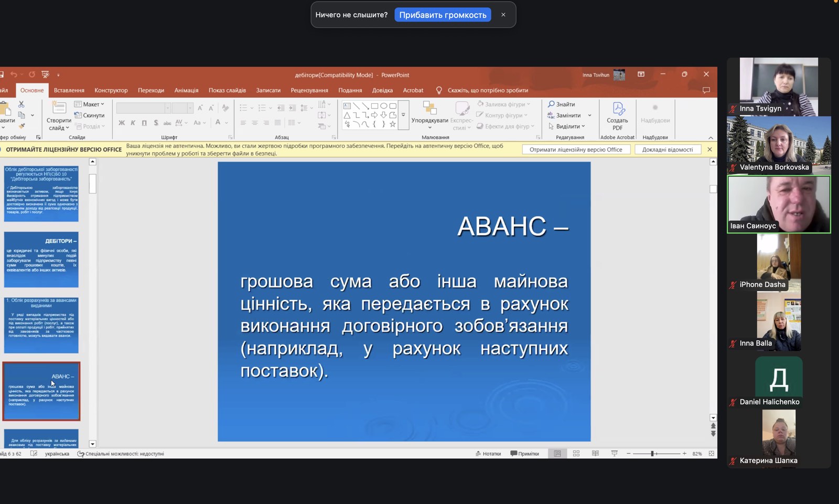Click the zoom slider in status bar
Viewport: 839px width, 504px height.
tap(653, 454)
